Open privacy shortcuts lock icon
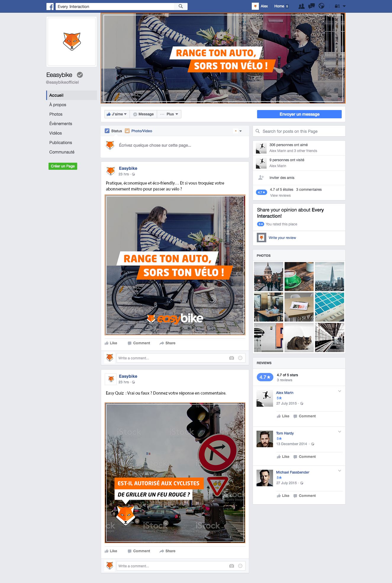 (x=337, y=6)
